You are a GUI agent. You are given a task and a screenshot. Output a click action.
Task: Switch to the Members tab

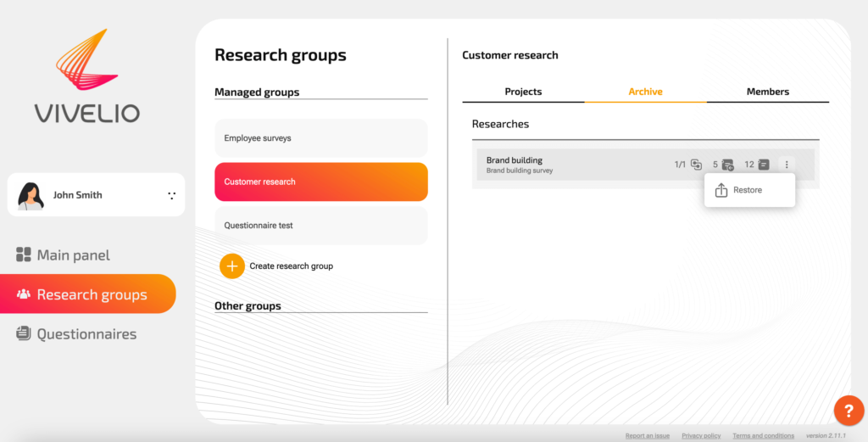pos(768,92)
